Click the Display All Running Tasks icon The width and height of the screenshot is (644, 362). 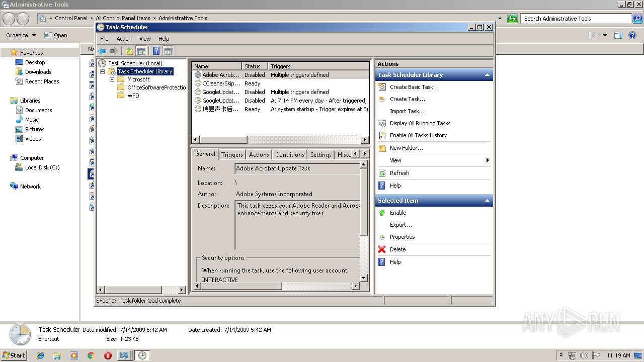pos(382,123)
